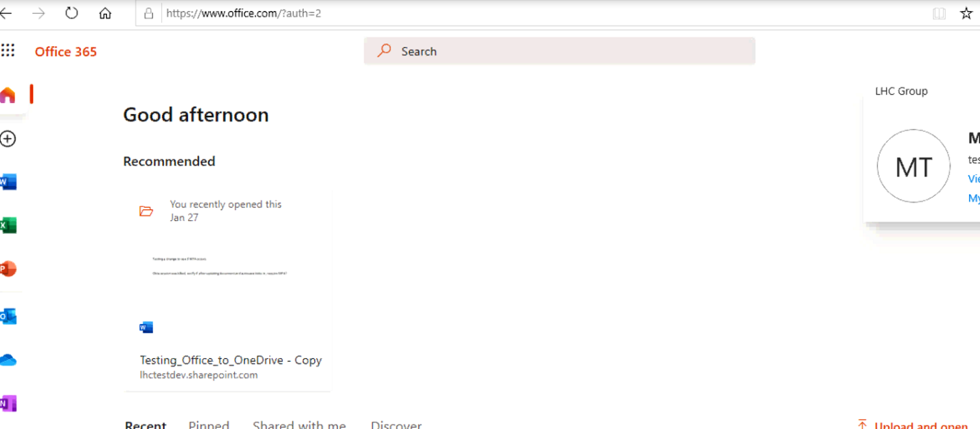Switch to the Pinned tab

pos(209,425)
